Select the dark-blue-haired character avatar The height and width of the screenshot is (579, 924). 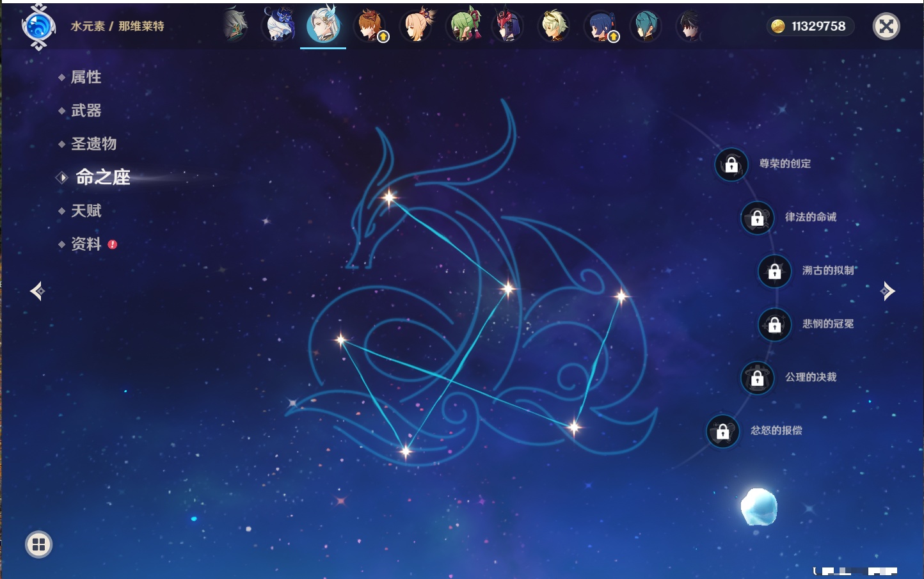(600, 26)
